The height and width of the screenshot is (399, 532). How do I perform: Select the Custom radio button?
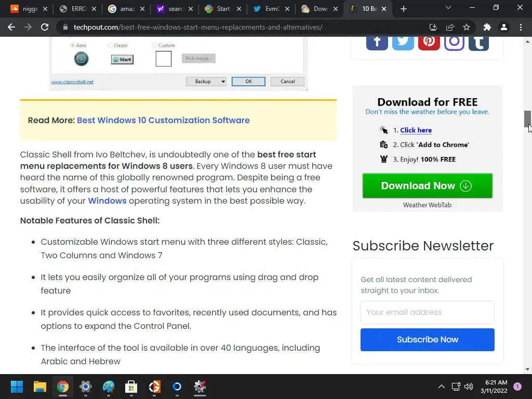(155, 45)
